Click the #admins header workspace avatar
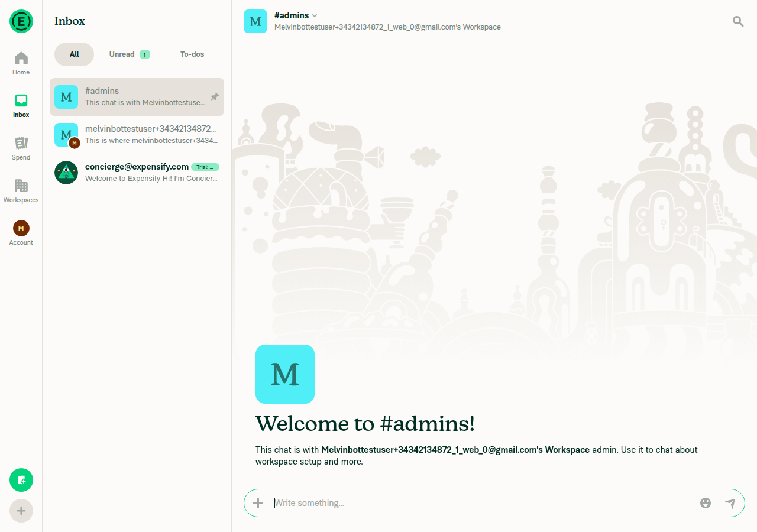Viewport: 757px width, 532px height. tap(255, 21)
